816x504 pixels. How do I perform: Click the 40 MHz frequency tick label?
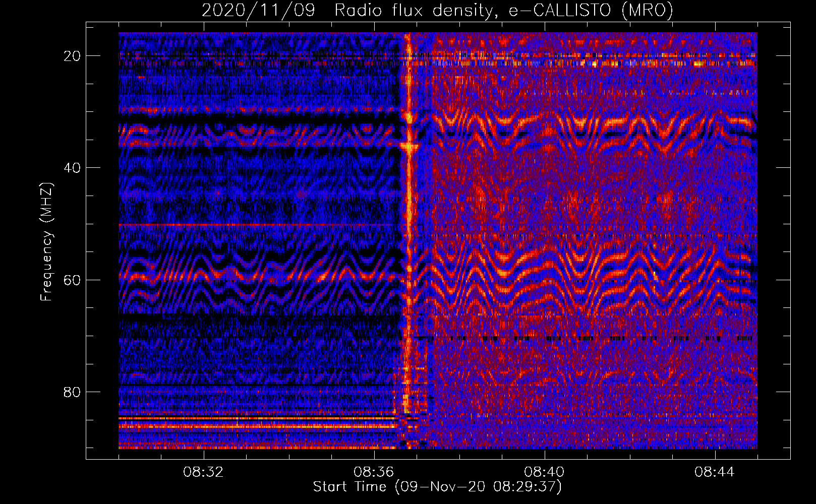point(72,168)
